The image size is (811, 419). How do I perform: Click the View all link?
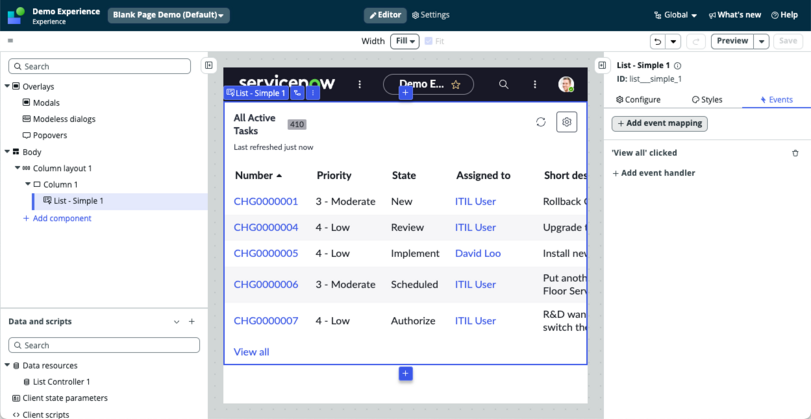pos(251,352)
